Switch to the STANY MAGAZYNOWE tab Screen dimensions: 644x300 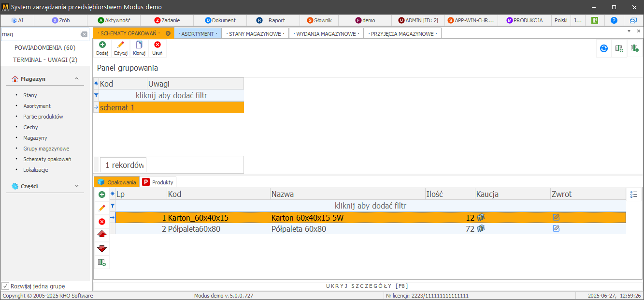click(x=255, y=33)
